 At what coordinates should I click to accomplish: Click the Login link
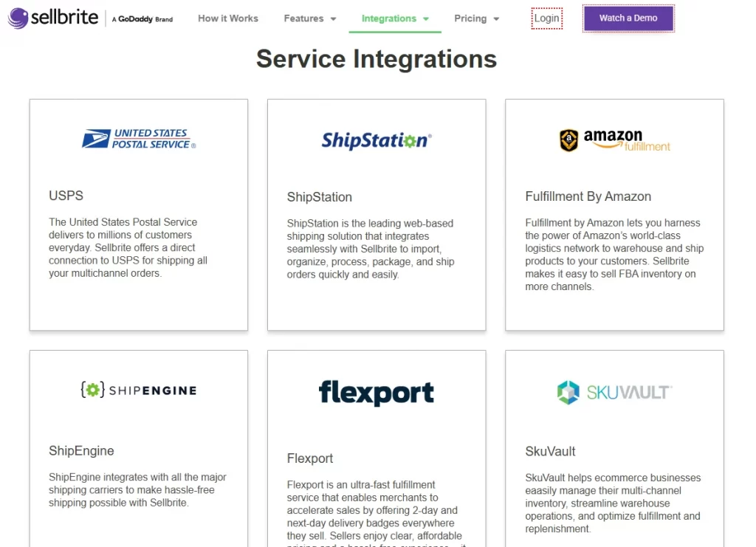point(547,18)
